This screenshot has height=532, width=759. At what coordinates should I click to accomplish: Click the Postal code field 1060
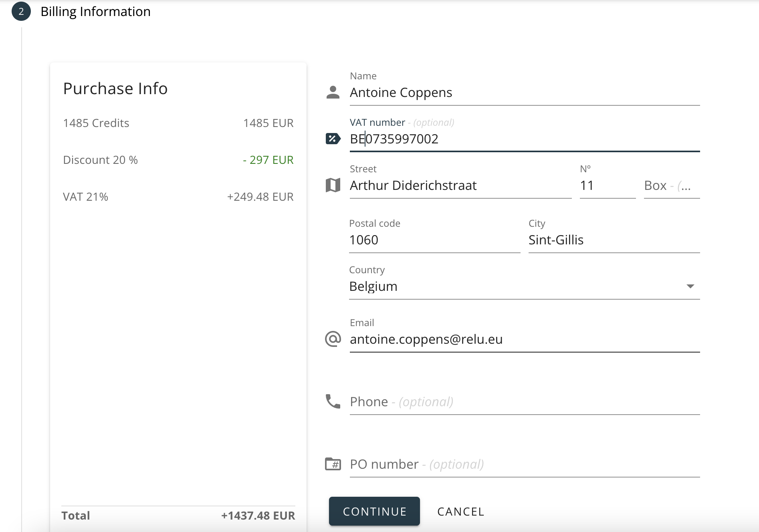click(434, 240)
